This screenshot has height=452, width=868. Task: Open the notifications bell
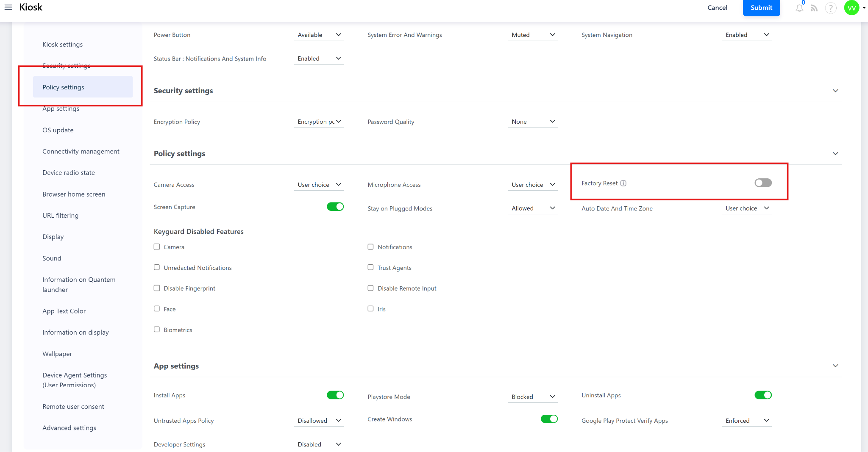799,8
